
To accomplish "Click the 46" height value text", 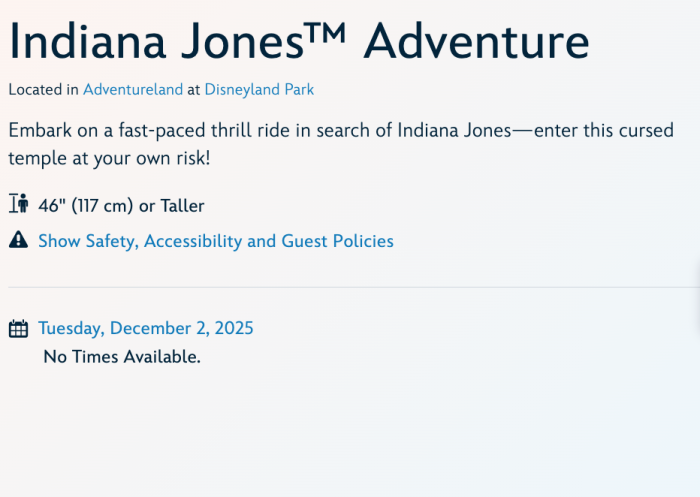I will tap(52, 206).
